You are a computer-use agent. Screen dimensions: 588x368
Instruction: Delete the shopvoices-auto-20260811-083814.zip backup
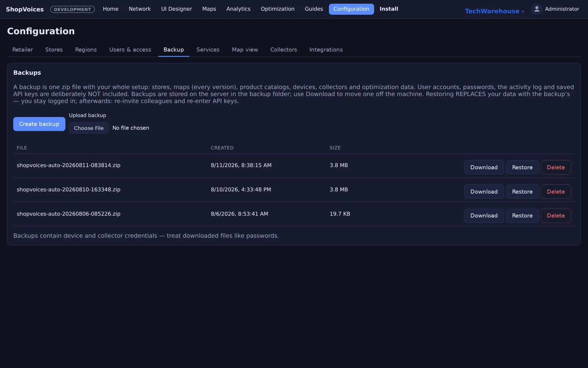tap(556, 167)
